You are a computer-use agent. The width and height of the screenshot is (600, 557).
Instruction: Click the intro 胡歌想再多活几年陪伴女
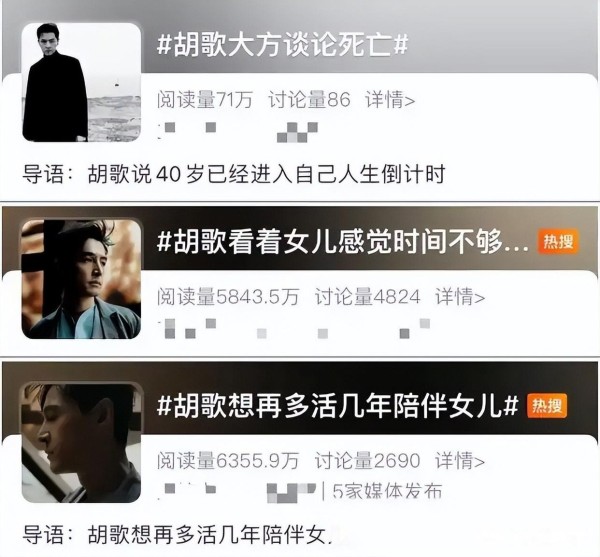(x=210, y=534)
